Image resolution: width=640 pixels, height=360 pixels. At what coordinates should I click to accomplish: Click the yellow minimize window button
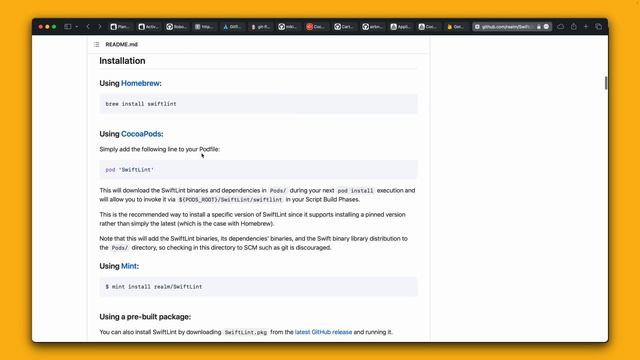[47, 27]
